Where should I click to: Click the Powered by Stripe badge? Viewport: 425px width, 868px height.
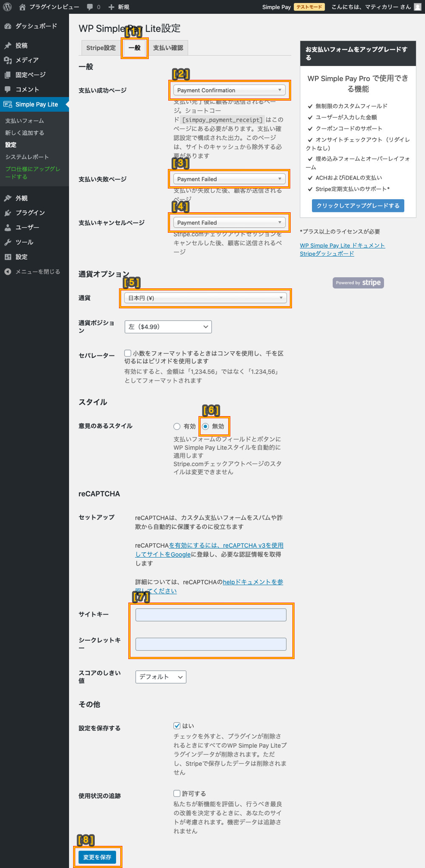coord(358,283)
